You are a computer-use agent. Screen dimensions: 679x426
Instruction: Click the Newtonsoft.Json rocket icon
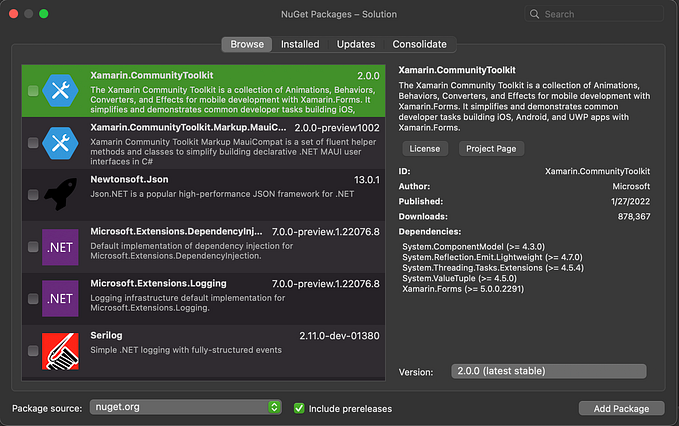click(x=60, y=194)
